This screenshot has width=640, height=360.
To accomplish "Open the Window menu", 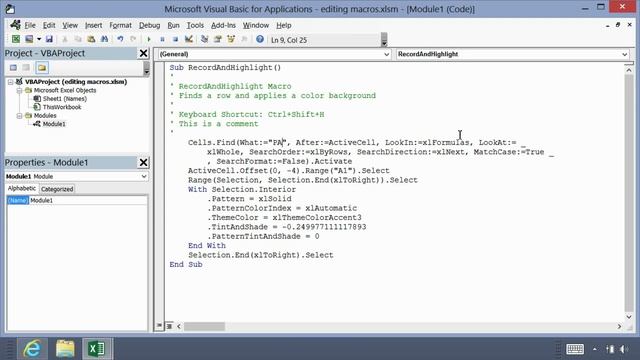I will point(256,25).
